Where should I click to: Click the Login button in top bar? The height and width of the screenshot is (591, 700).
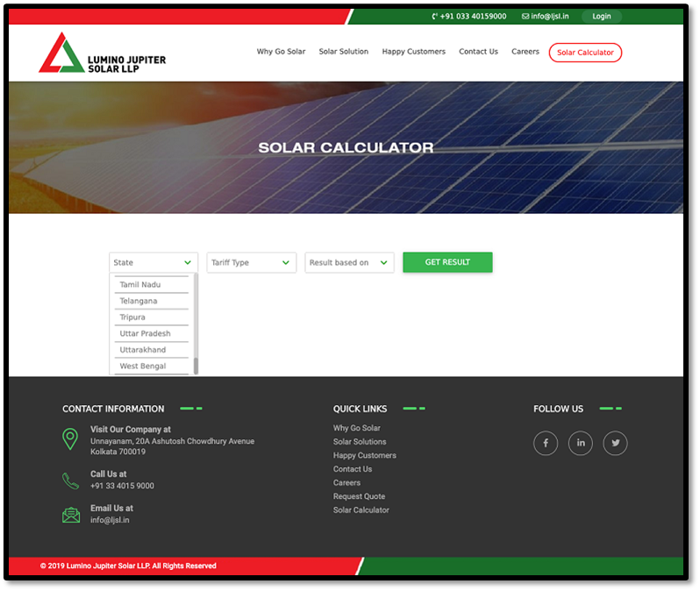click(x=602, y=17)
